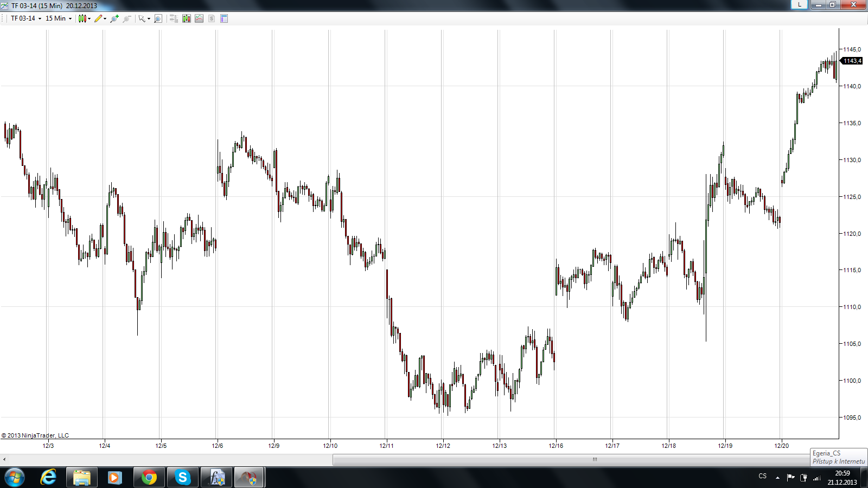The width and height of the screenshot is (868, 488).
Task: Switch to Google Chrome in taskbar
Action: pyautogui.click(x=149, y=478)
